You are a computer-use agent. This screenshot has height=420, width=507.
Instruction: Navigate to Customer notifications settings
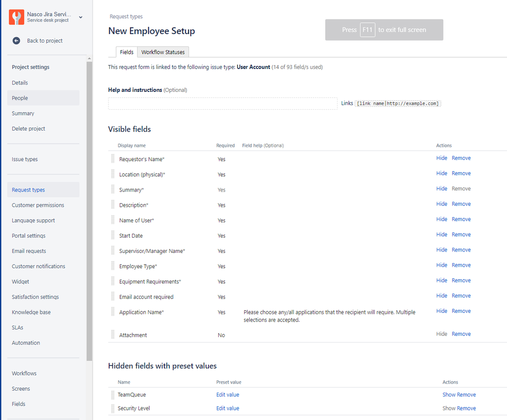coord(38,266)
